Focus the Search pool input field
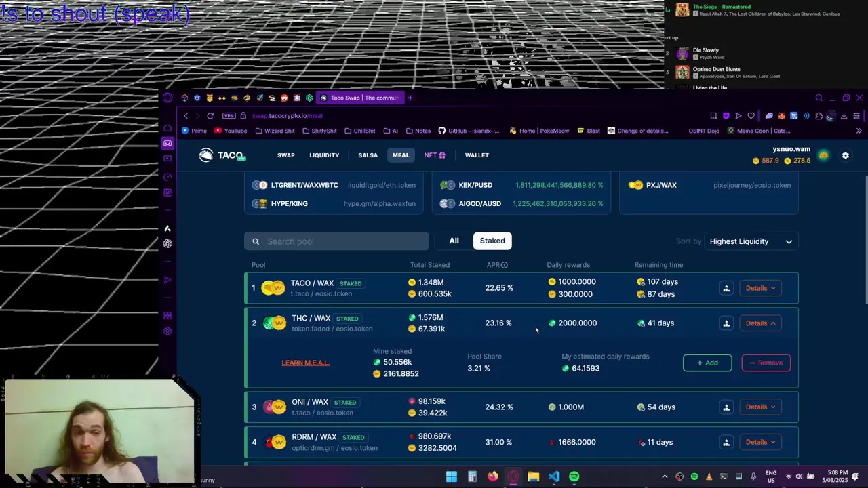This screenshot has width=868, height=488. pyautogui.click(x=336, y=241)
